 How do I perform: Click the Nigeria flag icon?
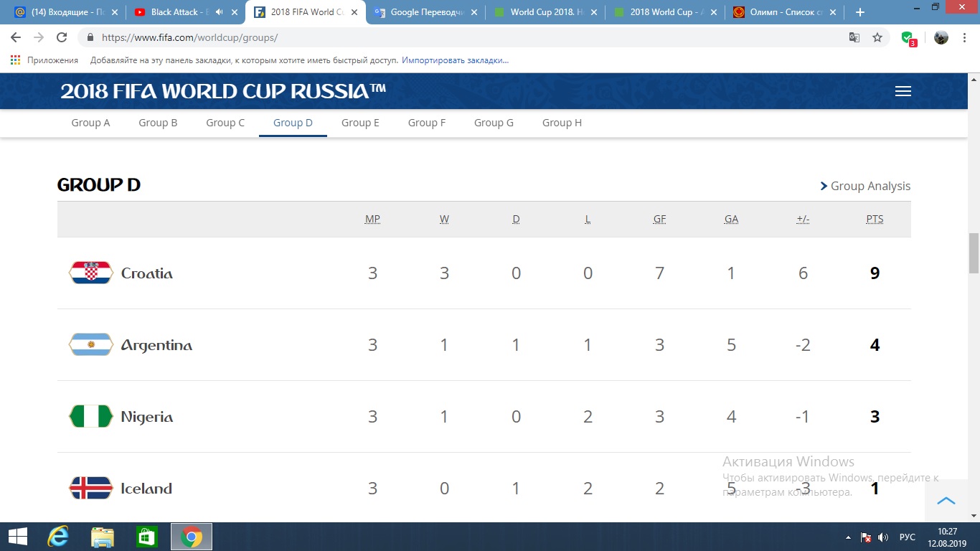[90, 416]
